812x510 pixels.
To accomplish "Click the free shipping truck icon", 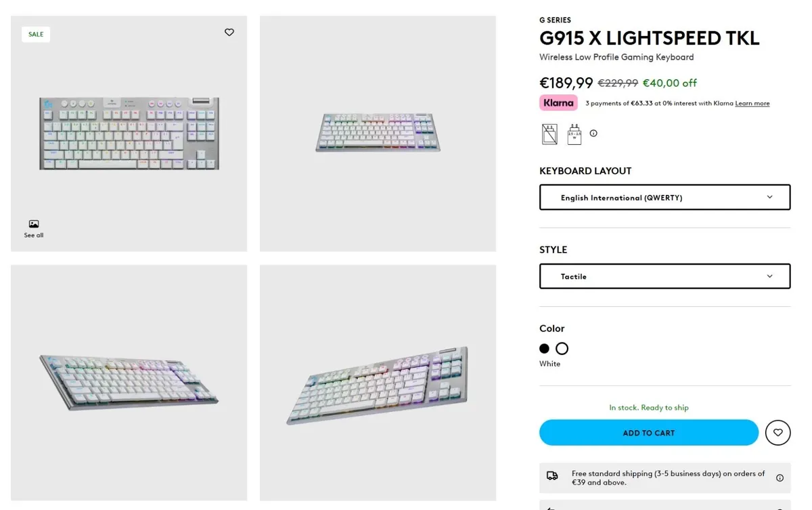I will tap(553, 477).
